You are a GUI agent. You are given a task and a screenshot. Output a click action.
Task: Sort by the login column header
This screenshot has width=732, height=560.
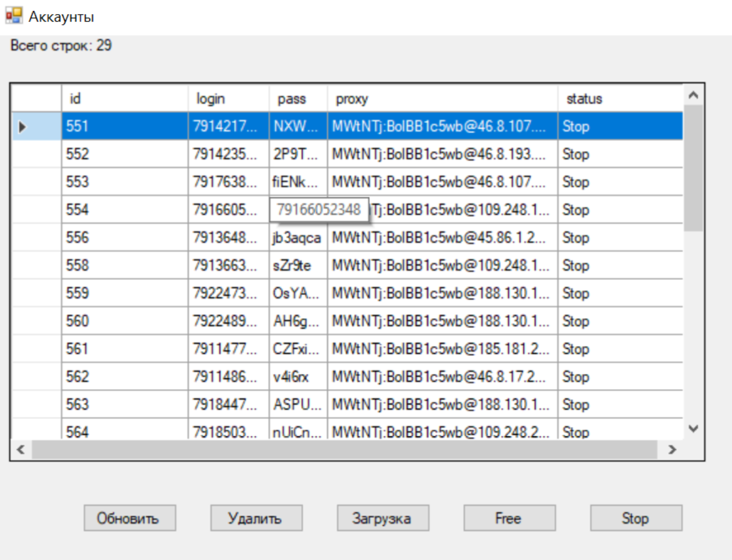click(228, 98)
